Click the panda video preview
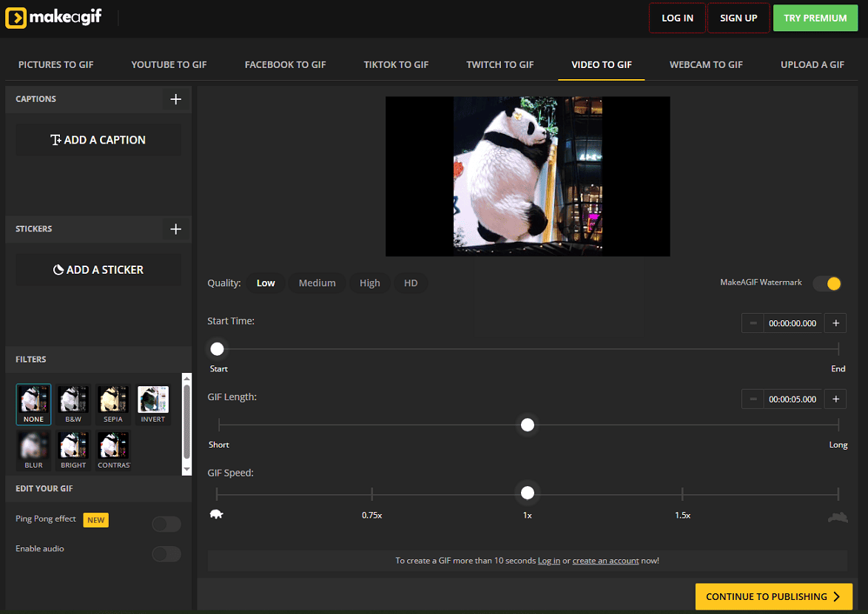Viewport: 868px width, 614px height. [528, 176]
